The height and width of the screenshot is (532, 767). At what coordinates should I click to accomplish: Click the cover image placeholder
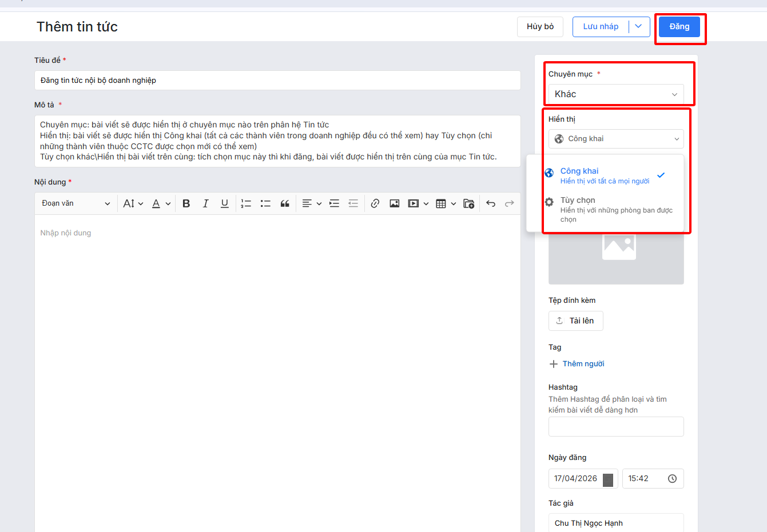click(x=617, y=258)
